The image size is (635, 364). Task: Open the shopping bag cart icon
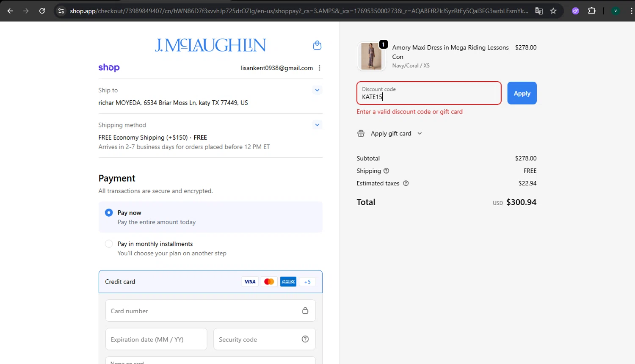coord(317,45)
